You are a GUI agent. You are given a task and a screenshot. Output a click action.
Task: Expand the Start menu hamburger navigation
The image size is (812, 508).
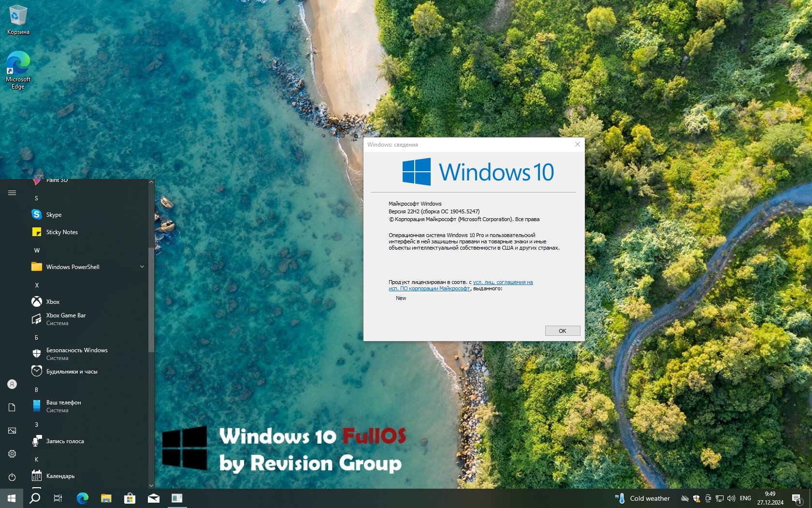coord(12,193)
